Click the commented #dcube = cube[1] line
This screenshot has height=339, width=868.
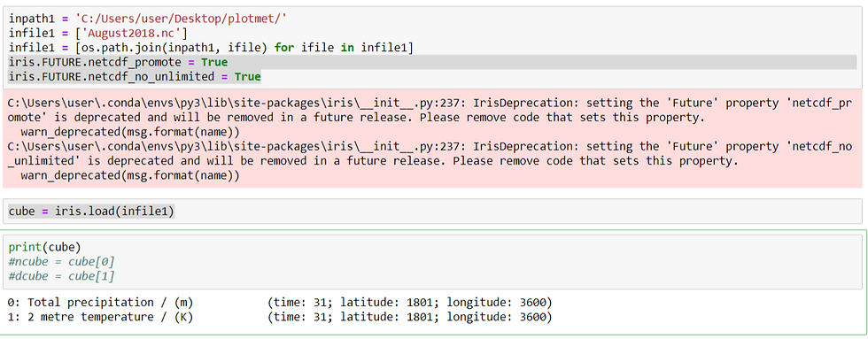[x=61, y=275]
